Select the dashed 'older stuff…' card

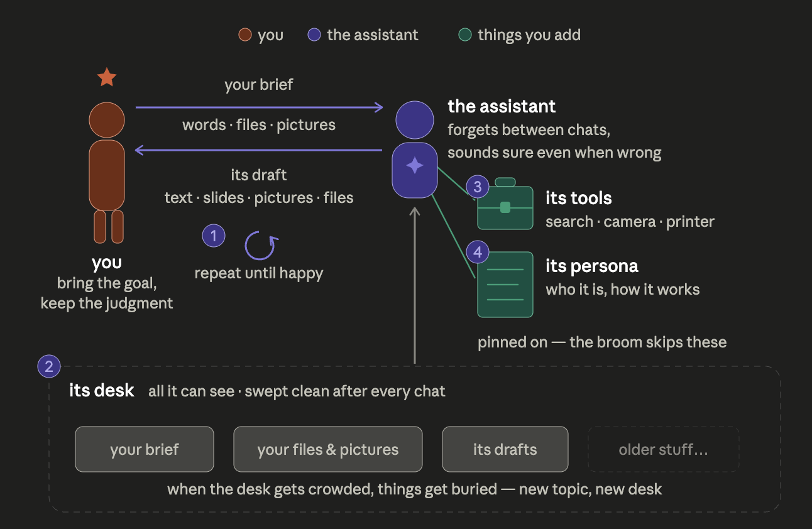click(664, 449)
